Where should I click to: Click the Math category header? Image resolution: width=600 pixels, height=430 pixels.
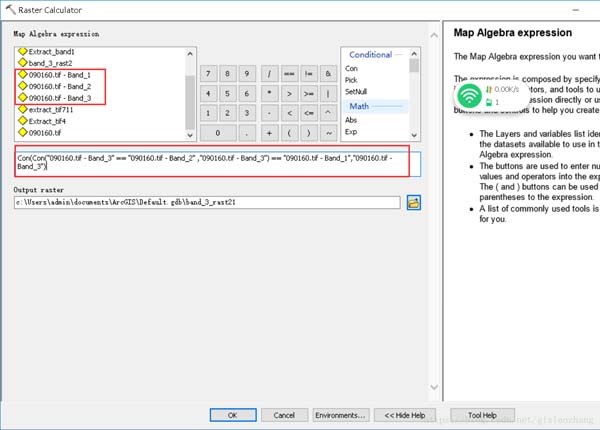[x=359, y=106]
